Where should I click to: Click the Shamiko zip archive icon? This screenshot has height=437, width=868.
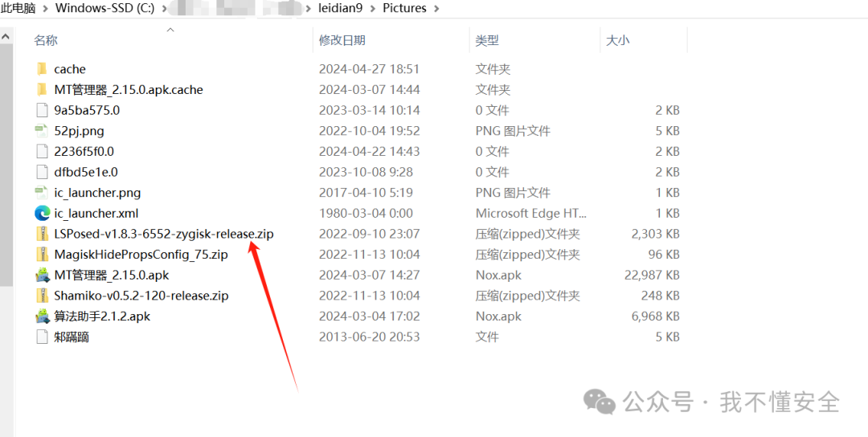[42, 296]
